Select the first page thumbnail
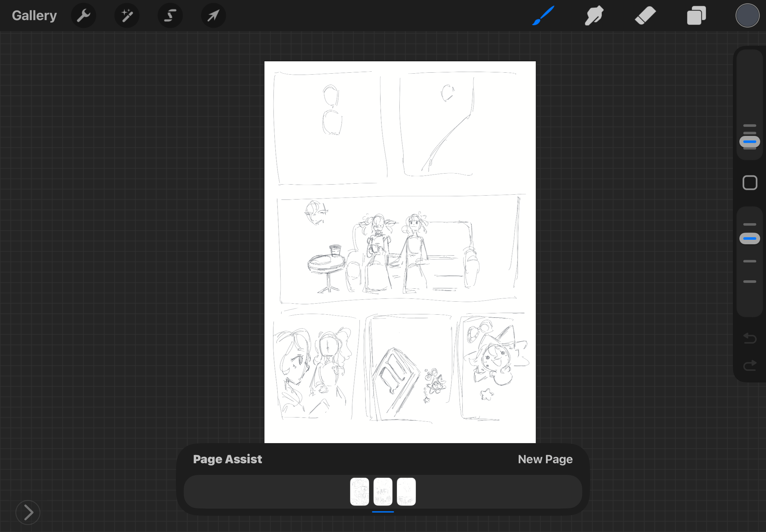This screenshot has height=532, width=766. (x=360, y=492)
